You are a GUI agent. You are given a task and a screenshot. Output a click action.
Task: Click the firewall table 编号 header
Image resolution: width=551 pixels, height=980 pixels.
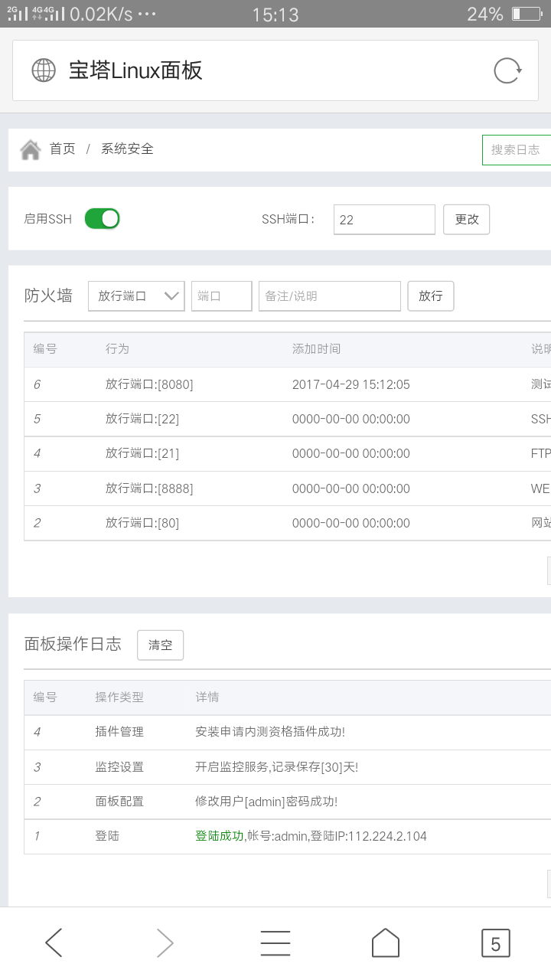[45, 349]
